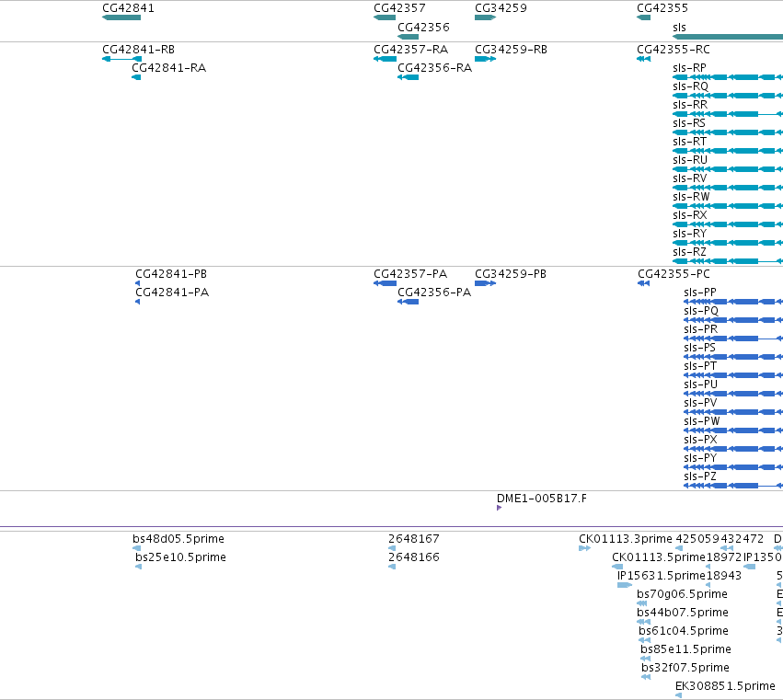Viewport: 783px width, 700px height.
Task: Click the CG34259 gene feature glyph
Action: 486,17
